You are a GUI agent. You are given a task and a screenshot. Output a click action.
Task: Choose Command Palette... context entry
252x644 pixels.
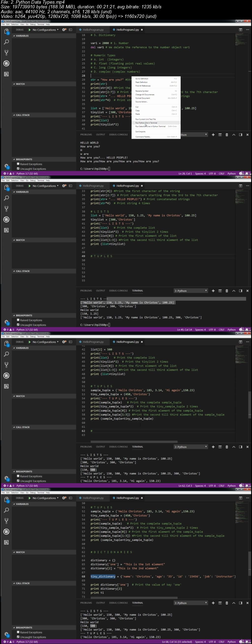(x=156, y=137)
